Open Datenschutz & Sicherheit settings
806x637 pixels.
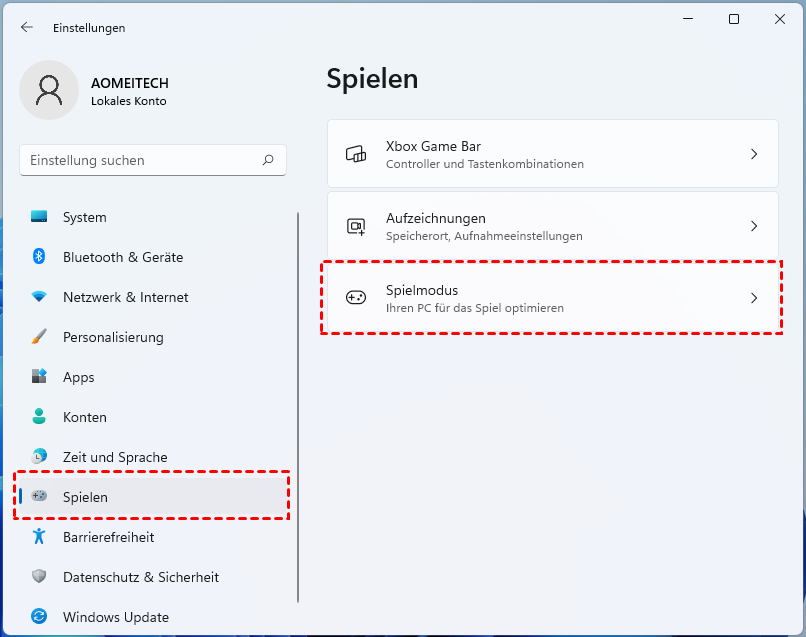[140, 577]
